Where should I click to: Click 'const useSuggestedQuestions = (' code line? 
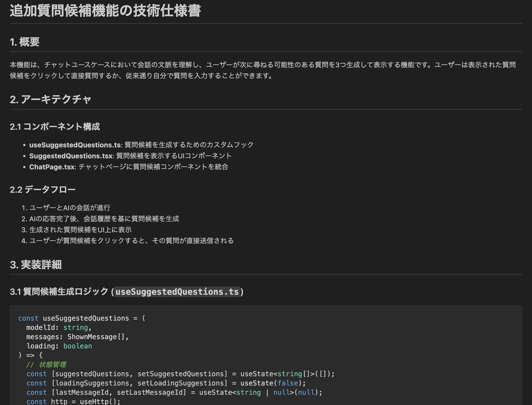[x=82, y=318]
